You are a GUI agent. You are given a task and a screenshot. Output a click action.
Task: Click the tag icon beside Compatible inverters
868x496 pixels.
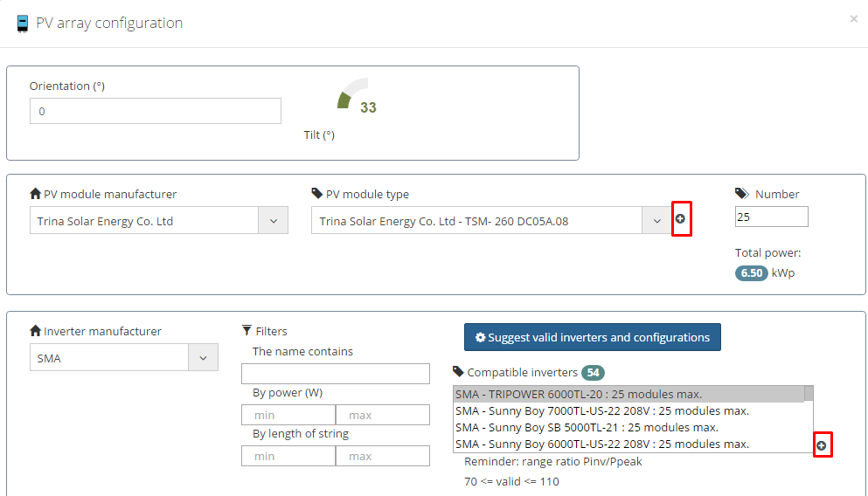tap(458, 372)
